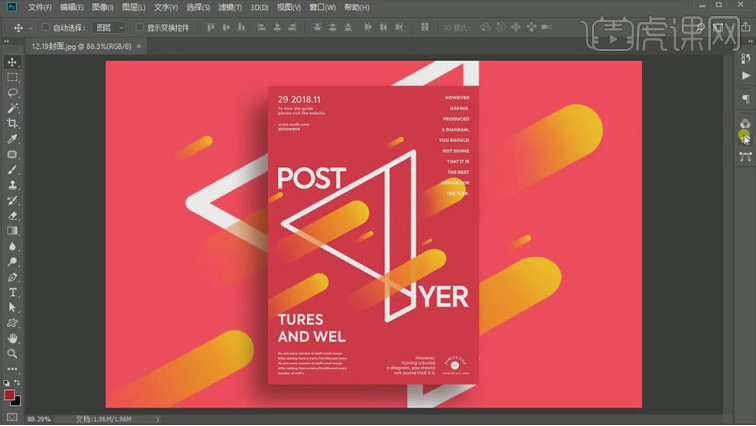Swap foreground and background colors
Image resolution: width=756 pixels, height=426 pixels.
pos(17,383)
